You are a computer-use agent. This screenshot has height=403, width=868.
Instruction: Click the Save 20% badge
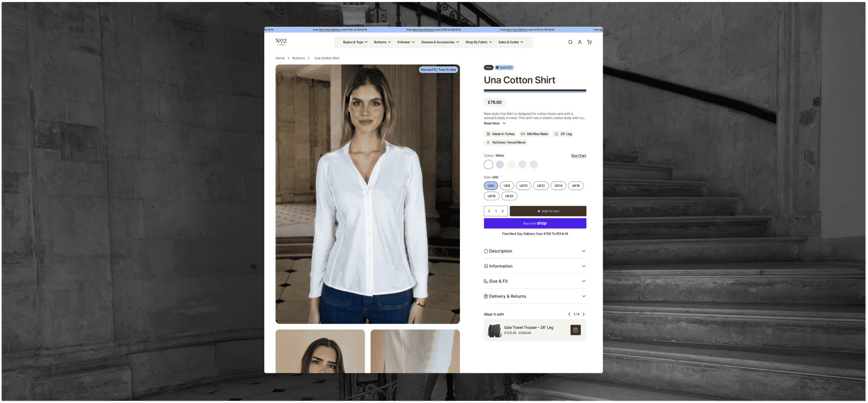point(504,68)
